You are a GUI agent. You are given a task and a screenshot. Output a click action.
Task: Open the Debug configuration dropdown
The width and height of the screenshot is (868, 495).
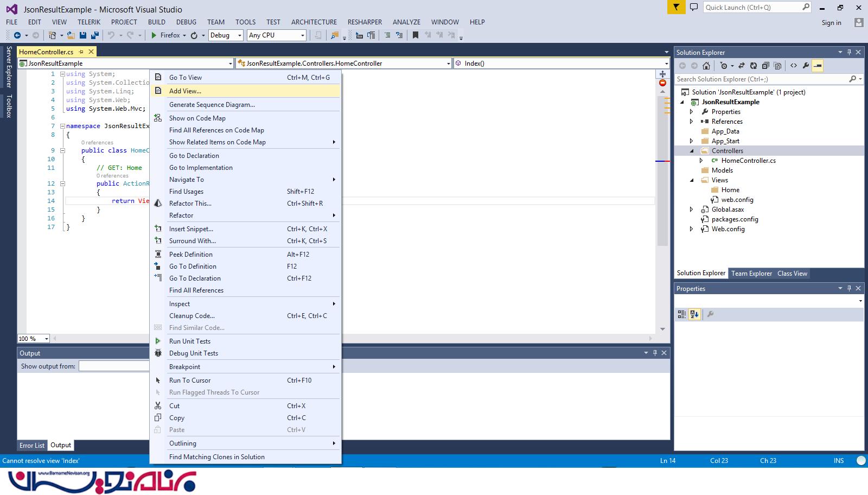pyautogui.click(x=226, y=35)
